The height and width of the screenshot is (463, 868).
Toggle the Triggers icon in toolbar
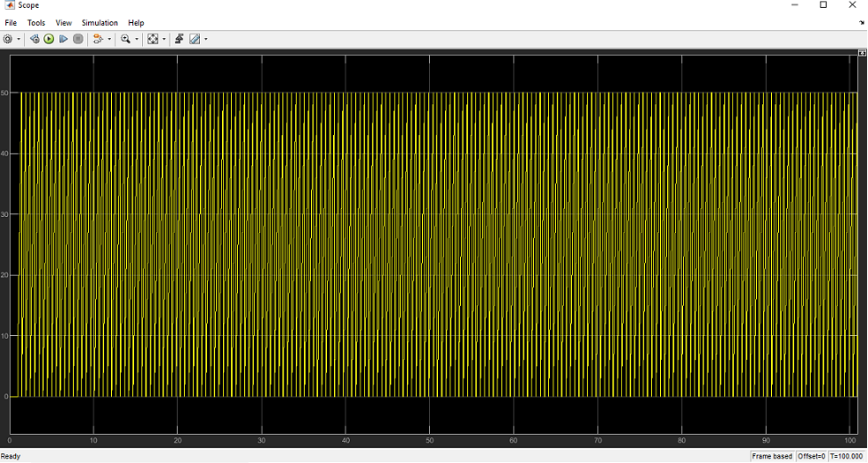point(179,39)
